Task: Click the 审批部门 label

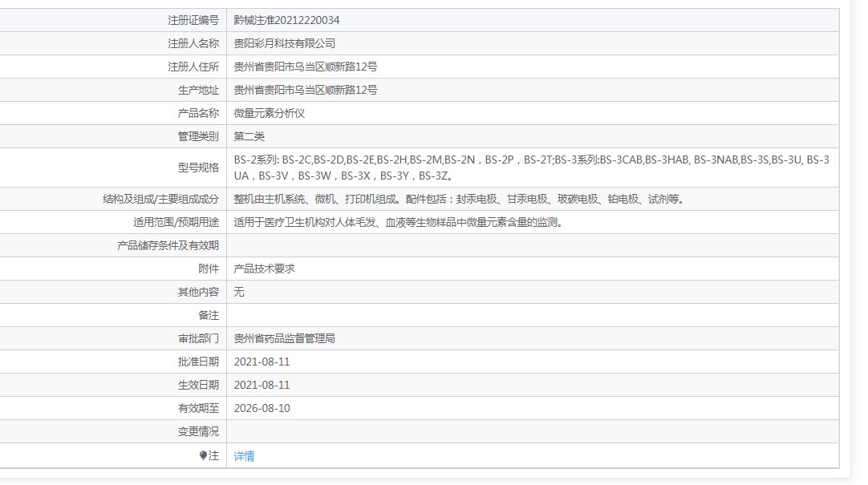Action: point(198,338)
